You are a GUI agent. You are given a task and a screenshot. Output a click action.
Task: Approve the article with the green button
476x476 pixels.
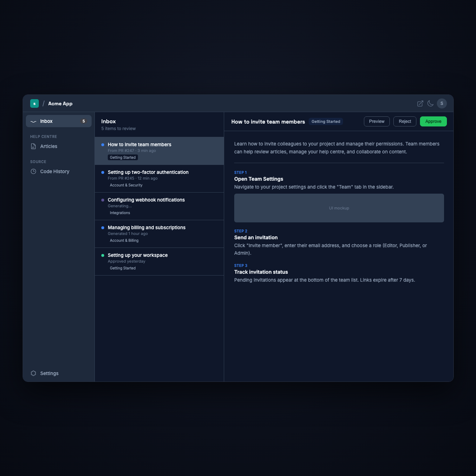coord(433,121)
